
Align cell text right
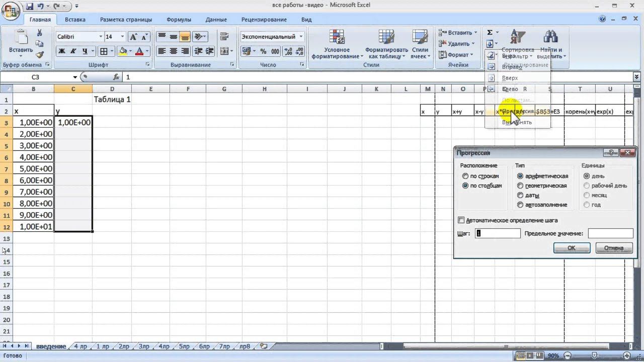tap(185, 51)
